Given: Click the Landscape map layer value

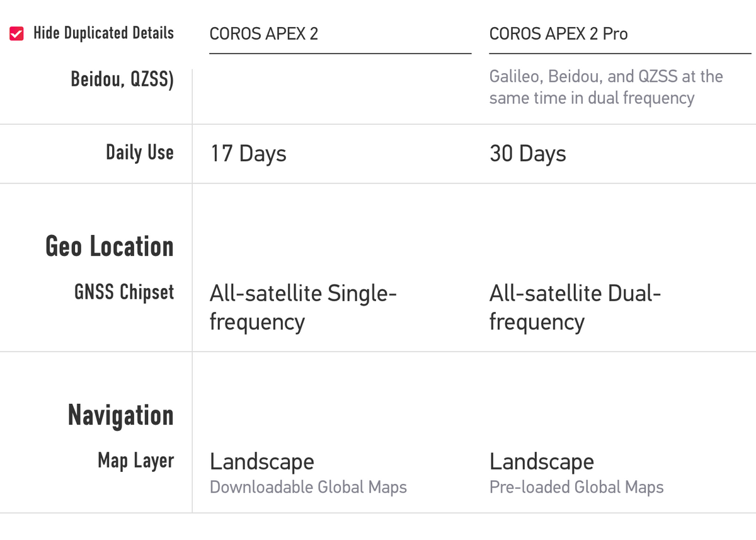Looking at the screenshot, I should 261,461.
